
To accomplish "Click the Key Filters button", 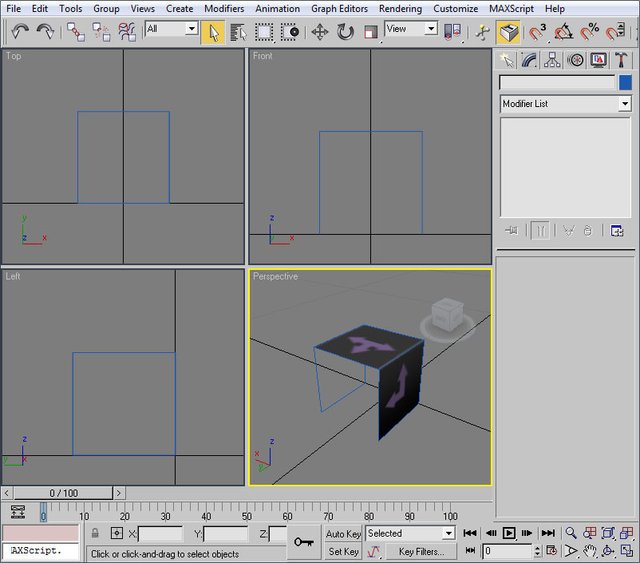I will pyautogui.click(x=421, y=551).
